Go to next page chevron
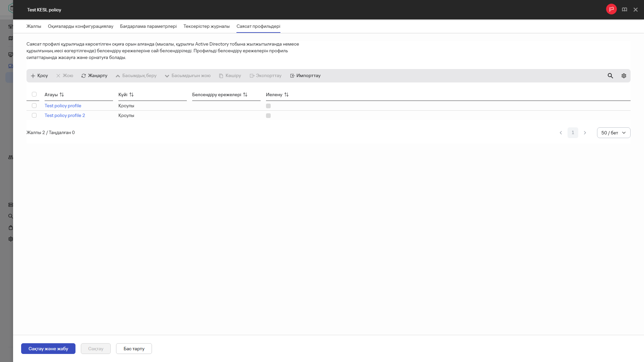The width and height of the screenshot is (644, 362). tap(585, 133)
